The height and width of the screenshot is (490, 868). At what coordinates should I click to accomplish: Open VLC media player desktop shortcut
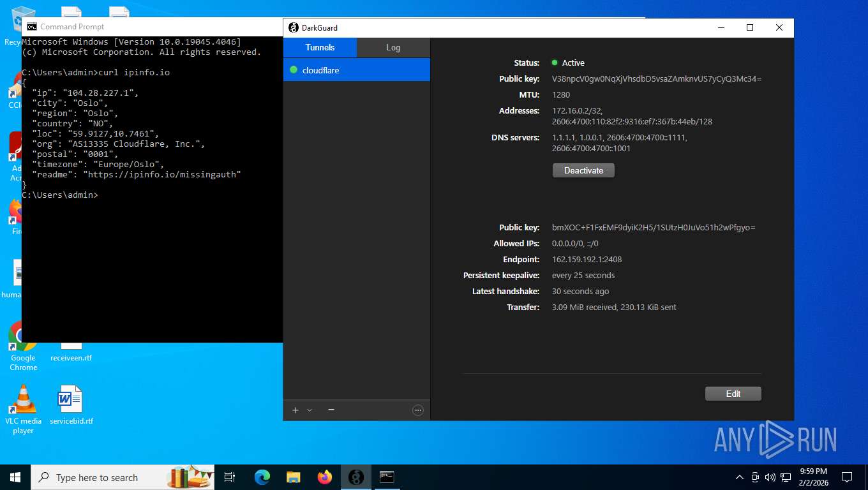24,410
